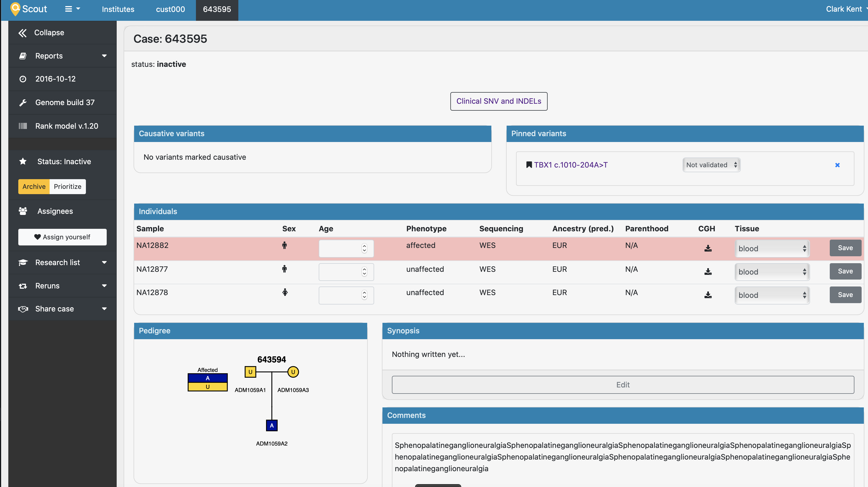Expand the Share case menu
This screenshot has width=868, height=487.
[63, 309]
